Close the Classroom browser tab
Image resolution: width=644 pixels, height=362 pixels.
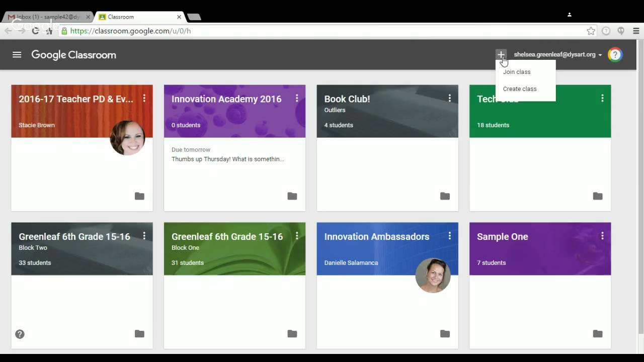point(179,17)
